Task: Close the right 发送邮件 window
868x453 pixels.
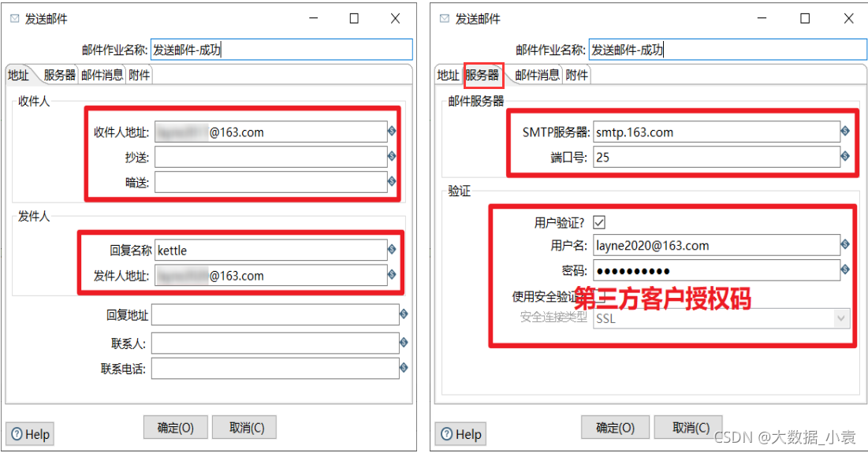Action: pos(848,19)
